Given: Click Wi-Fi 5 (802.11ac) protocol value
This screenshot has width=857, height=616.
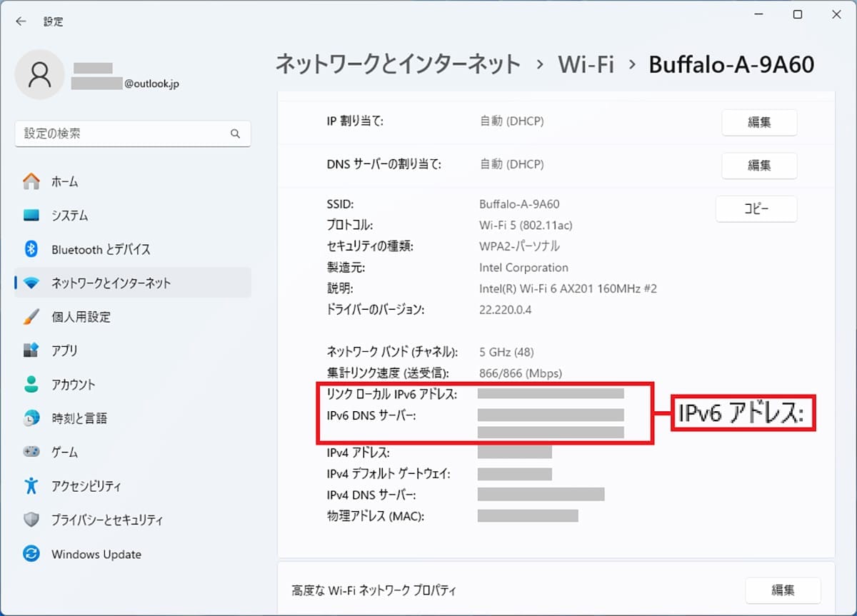Looking at the screenshot, I should [526, 226].
